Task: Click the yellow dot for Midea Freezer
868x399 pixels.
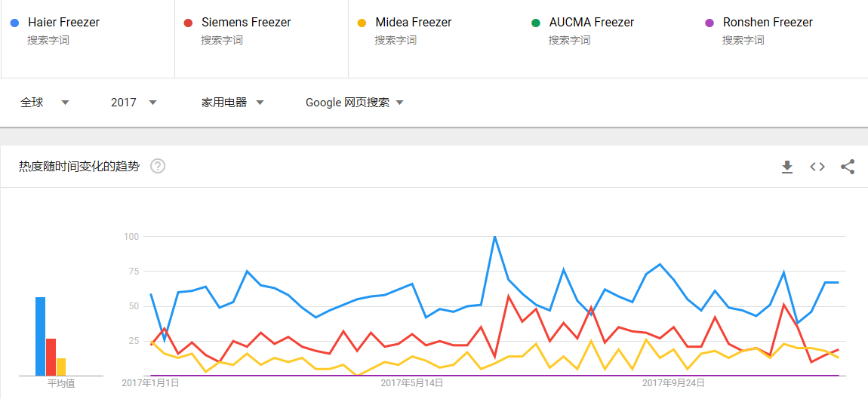Action: [362, 23]
